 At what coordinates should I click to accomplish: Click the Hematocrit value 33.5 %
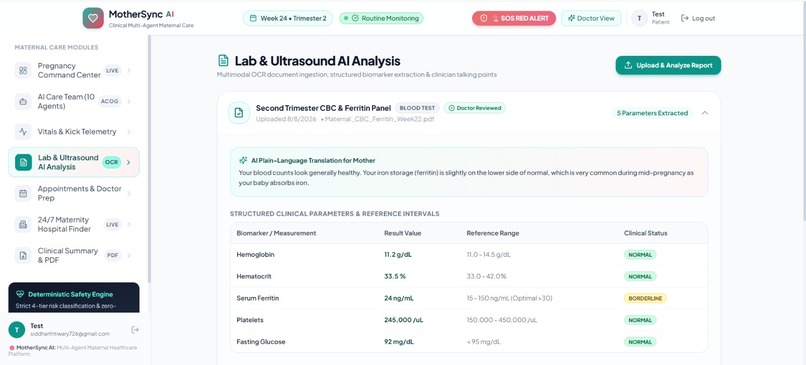click(395, 276)
